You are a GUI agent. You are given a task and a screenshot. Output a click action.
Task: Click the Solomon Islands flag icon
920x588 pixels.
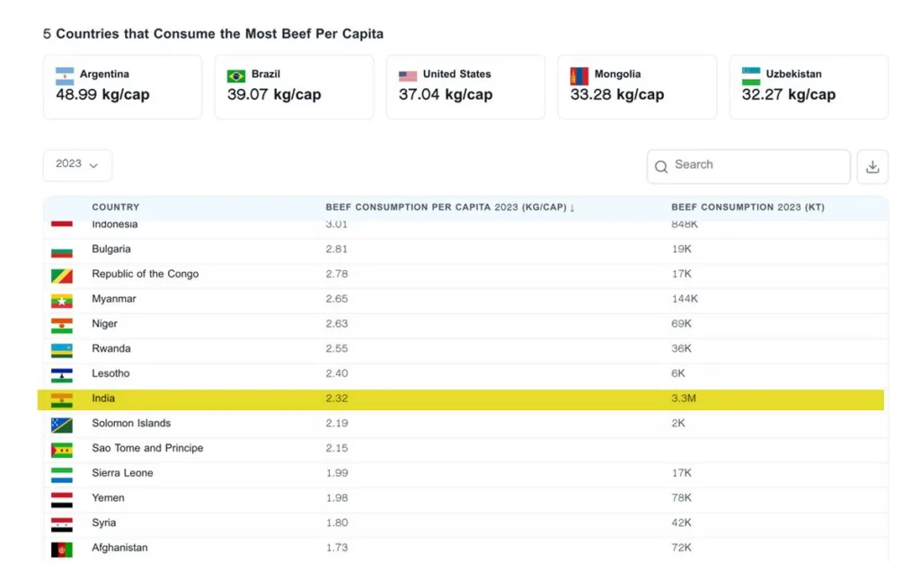(61, 425)
